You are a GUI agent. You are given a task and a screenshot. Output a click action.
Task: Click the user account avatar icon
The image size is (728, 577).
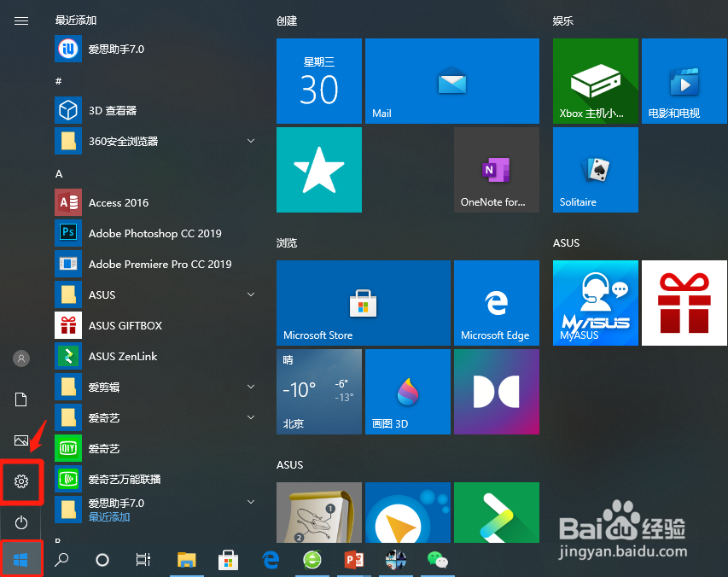[21, 358]
